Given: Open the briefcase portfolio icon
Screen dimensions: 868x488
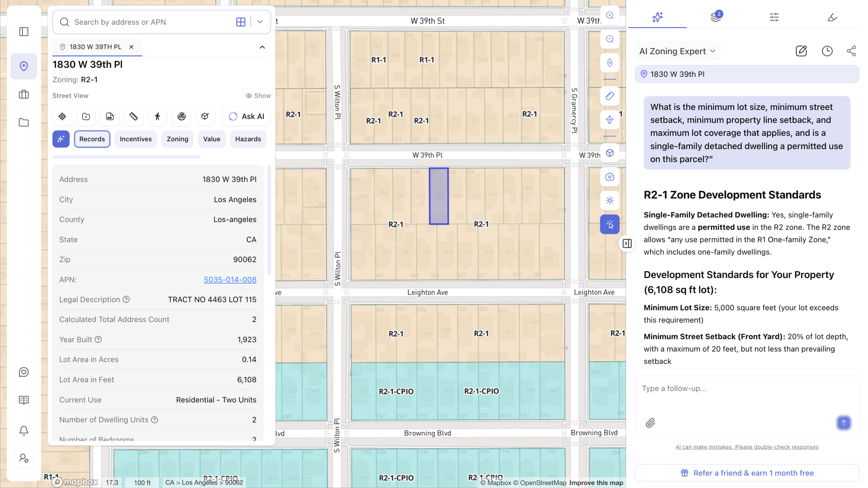Looking at the screenshot, I should coord(24,94).
